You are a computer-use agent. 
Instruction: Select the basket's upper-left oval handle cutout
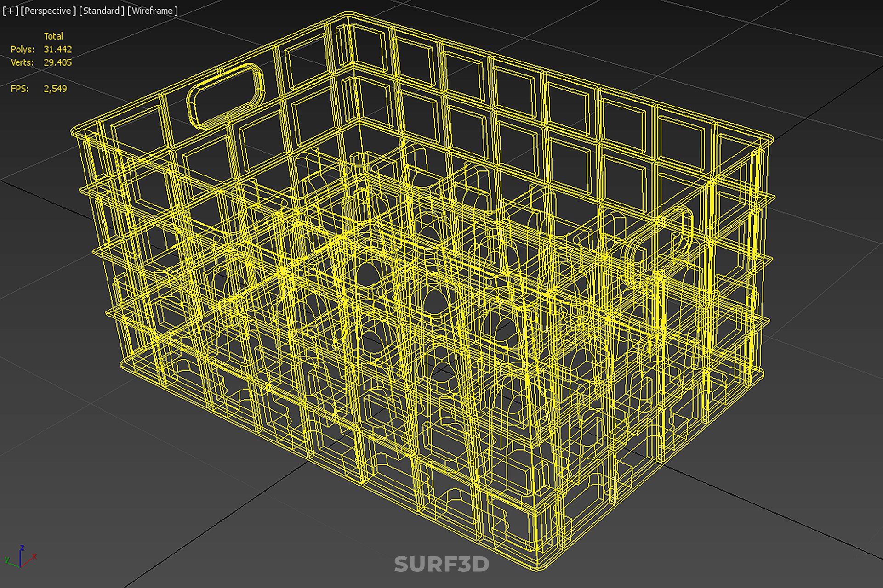pos(225,96)
